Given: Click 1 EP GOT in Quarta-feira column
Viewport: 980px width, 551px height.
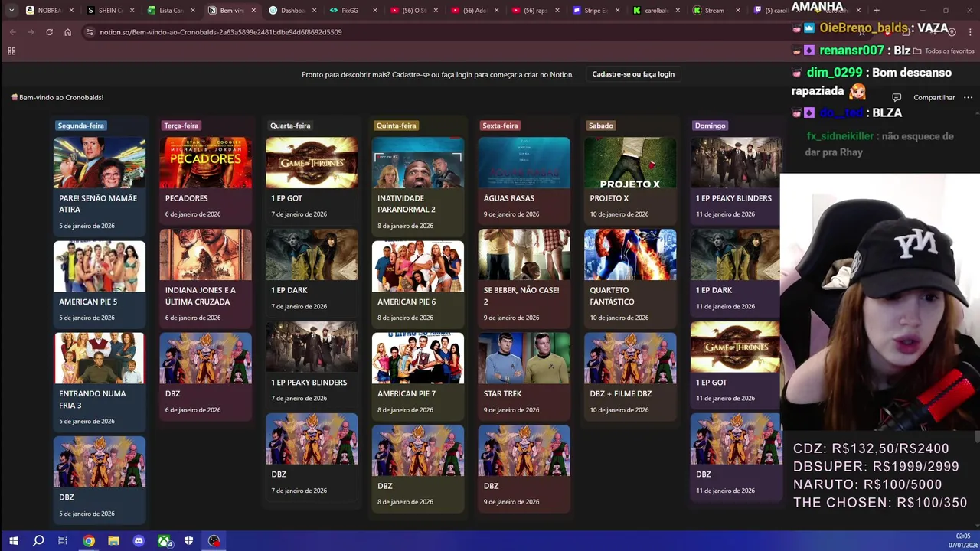Looking at the screenshot, I should (286, 198).
